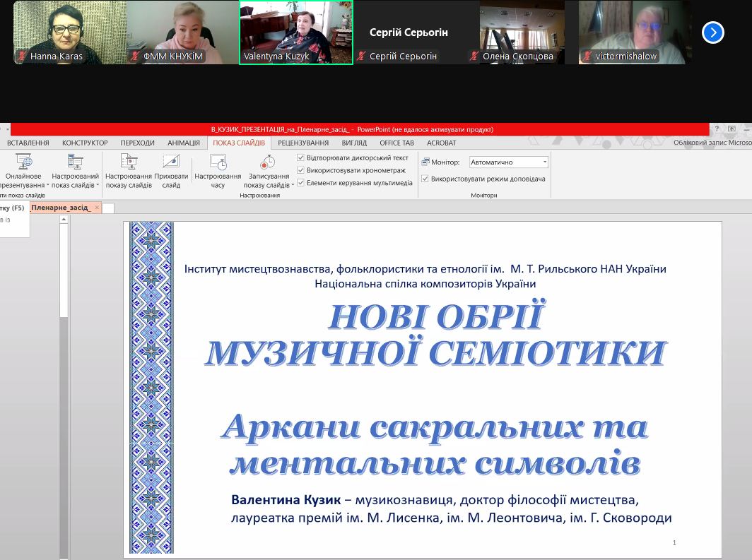752x560 pixels.
Task: Expand Настроюваний показ слайдів dropdown arrow
Action: (98, 186)
